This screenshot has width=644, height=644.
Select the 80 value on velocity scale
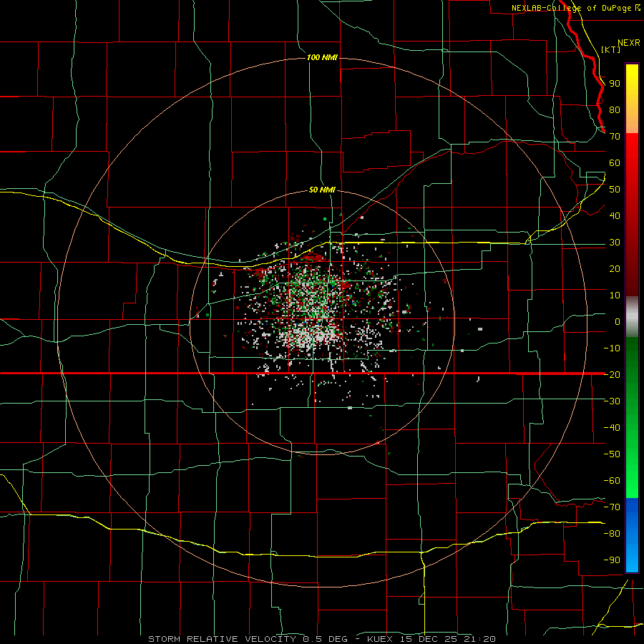pos(615,109)
